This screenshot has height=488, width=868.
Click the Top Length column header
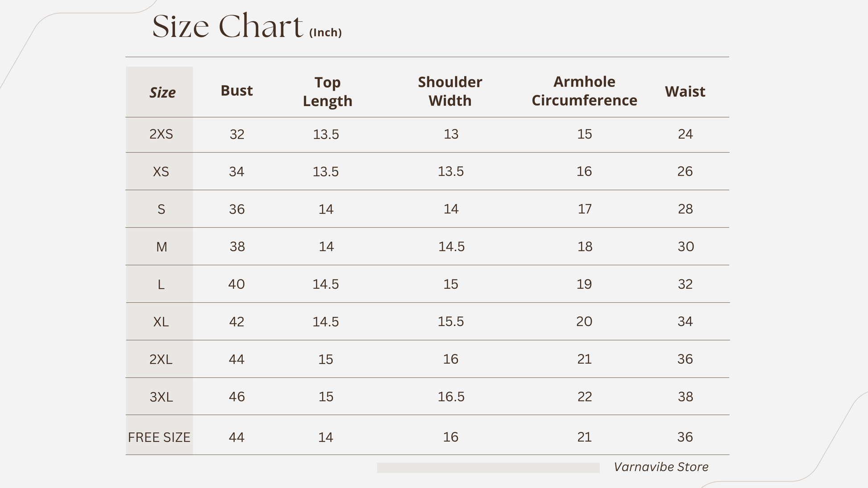[327, 92]
